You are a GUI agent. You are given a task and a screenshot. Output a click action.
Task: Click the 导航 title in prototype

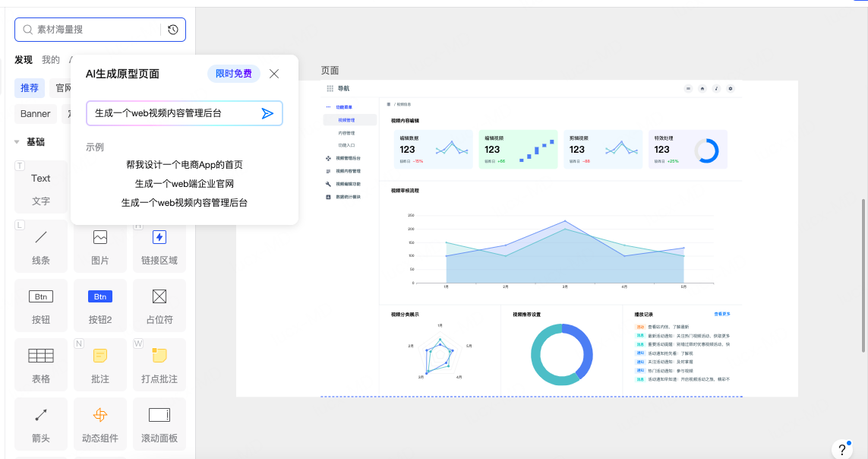click(344, 89)
